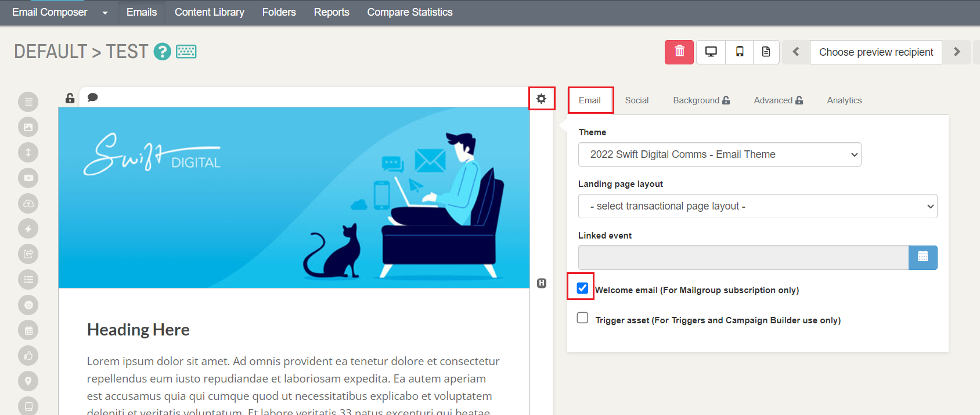Viewport: 980px width, 415px height.
Task: Select the lightning bolt sidebar icon
Action: point(28,229)
